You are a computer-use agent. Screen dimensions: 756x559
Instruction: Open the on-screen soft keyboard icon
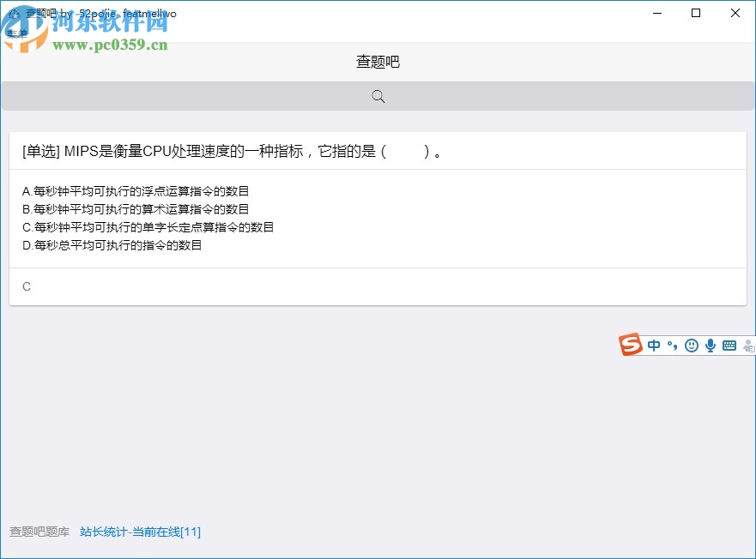click(x=729, y=346)
